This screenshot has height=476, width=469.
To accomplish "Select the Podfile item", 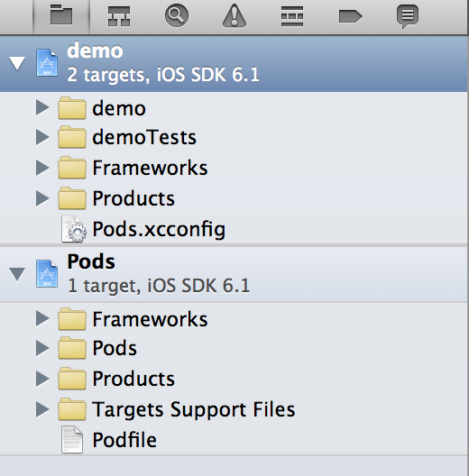I will (234, 440).
